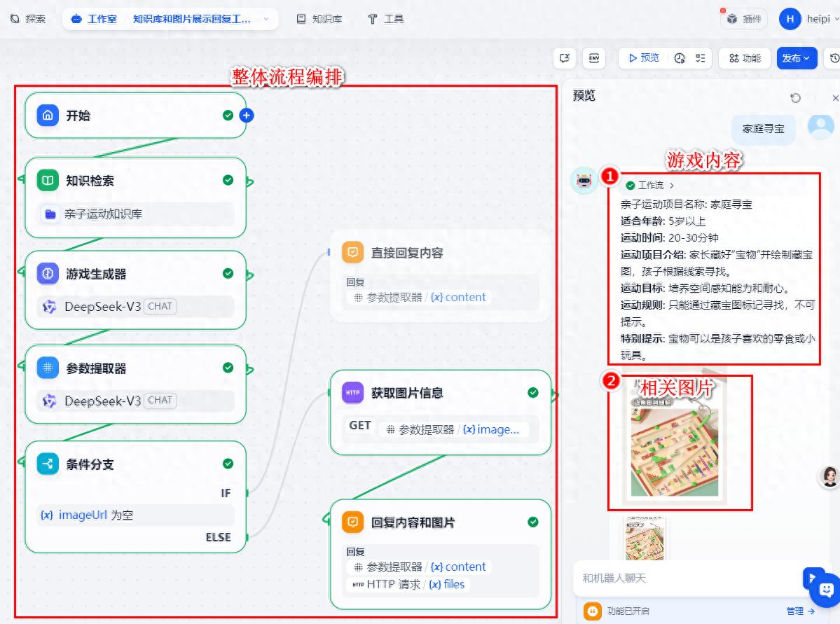Toggle the status check on 知识检索 node
The width and height of the screenshot is (840, 624).
[228, 179]
